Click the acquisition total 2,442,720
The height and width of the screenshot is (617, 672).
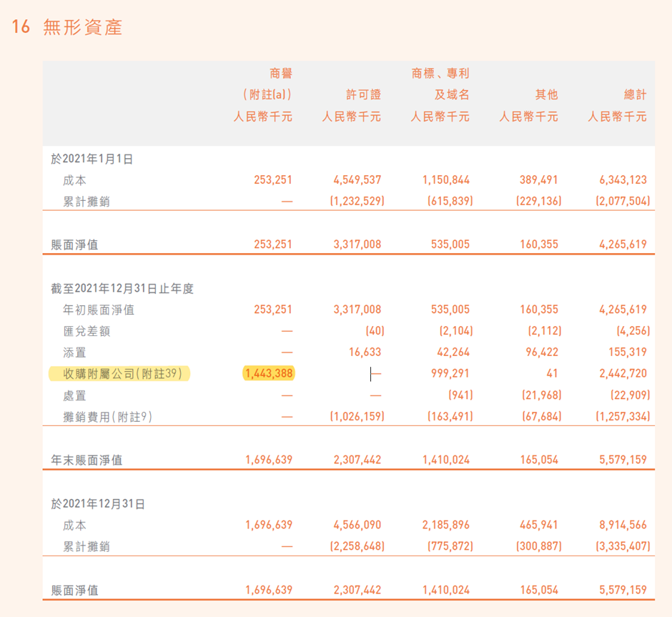[x=623, y=373]
